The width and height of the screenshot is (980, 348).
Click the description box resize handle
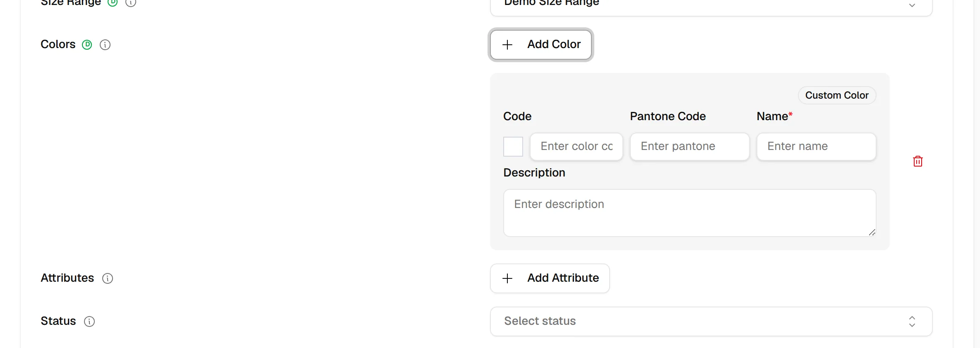tap(872, 232)
